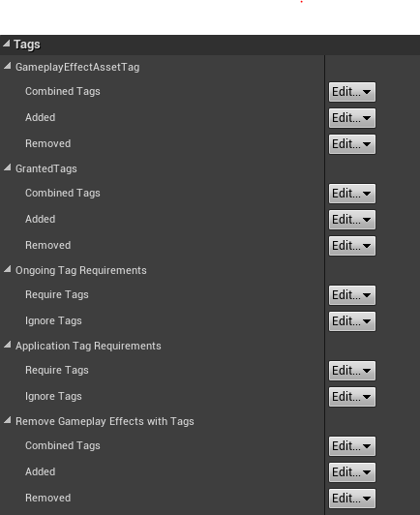
Task: Select the GrantedTags Added property row label
Action: click(x=40, y=219)
